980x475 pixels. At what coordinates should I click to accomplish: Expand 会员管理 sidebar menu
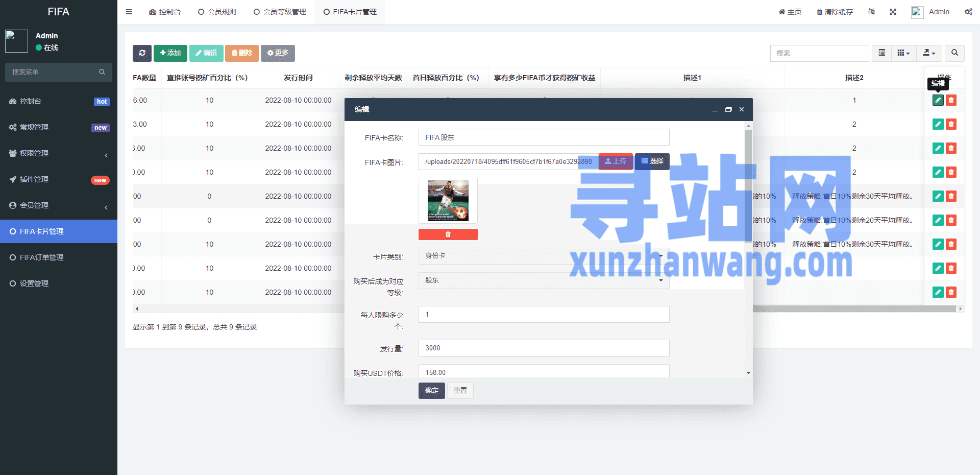[x=59, y=205]
